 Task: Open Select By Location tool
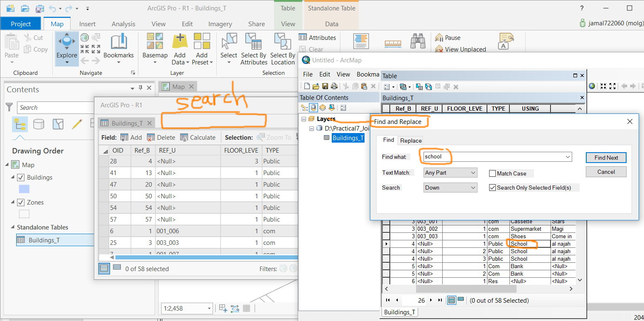tap(283, 49)
